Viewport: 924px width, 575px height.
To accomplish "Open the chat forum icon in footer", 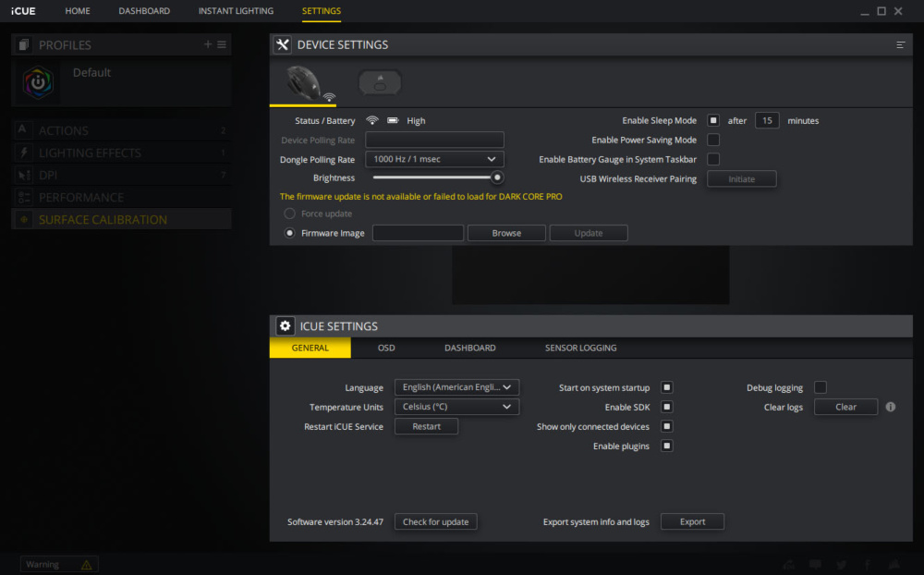I will 816,565.
